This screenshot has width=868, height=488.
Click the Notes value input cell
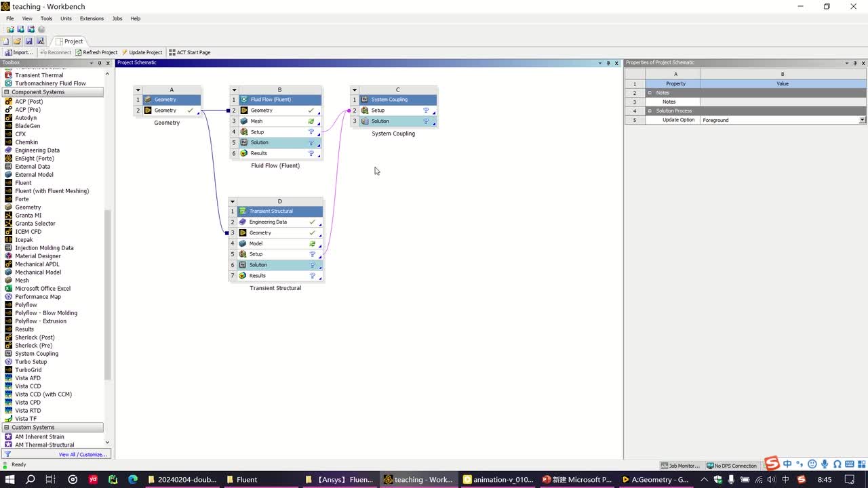click(x=783, y=102)
